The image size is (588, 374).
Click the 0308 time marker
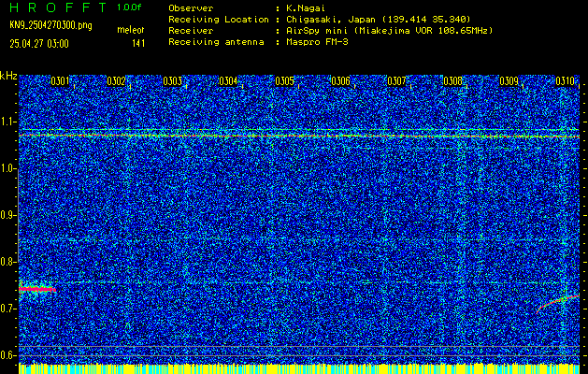pos(452,81)
